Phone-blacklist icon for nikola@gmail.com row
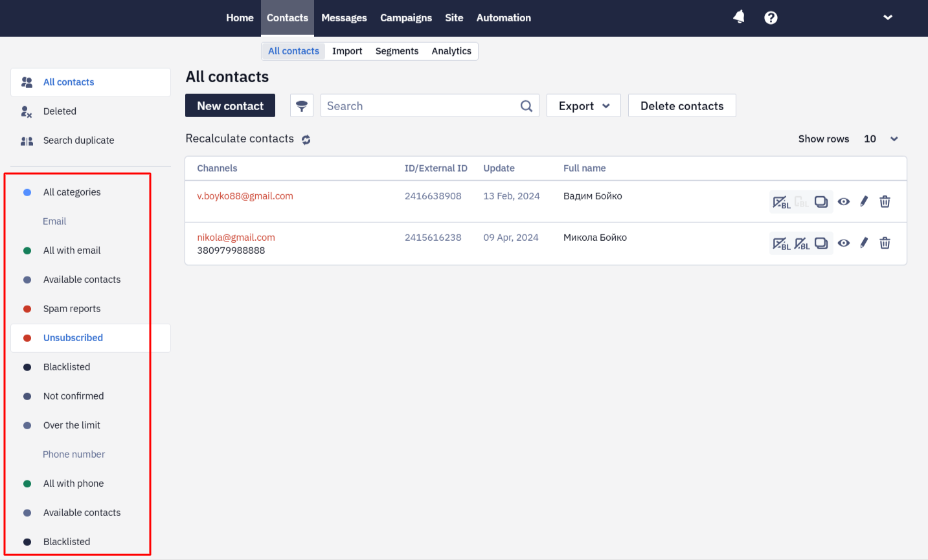Image resolution: width=928 pixels, height=560 pixels. tap(802, 243)
